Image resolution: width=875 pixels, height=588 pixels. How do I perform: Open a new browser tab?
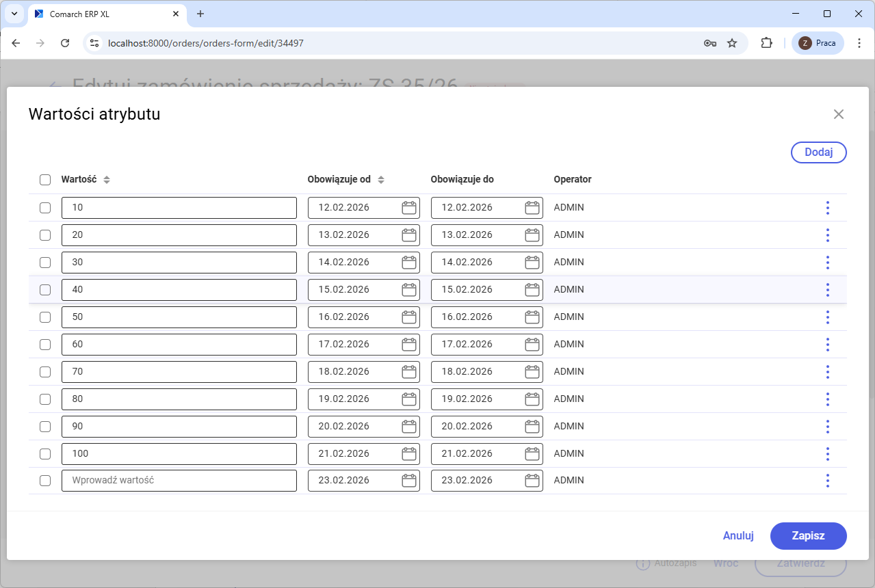point(200,14)
